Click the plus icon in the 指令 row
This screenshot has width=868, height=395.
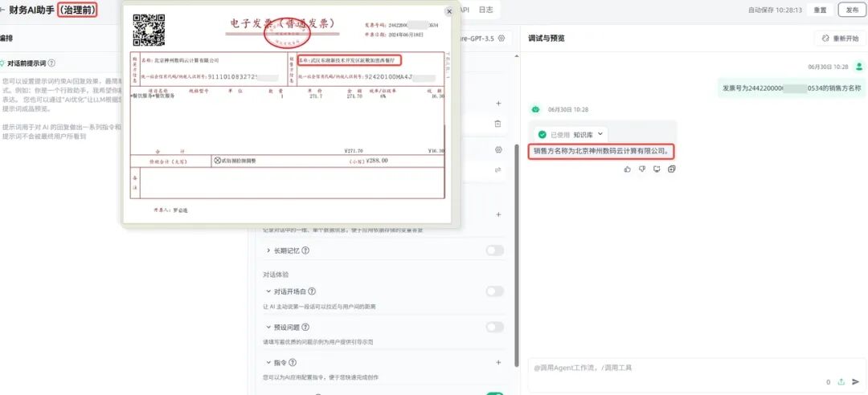pyautogui.click(x=498, y=362)
